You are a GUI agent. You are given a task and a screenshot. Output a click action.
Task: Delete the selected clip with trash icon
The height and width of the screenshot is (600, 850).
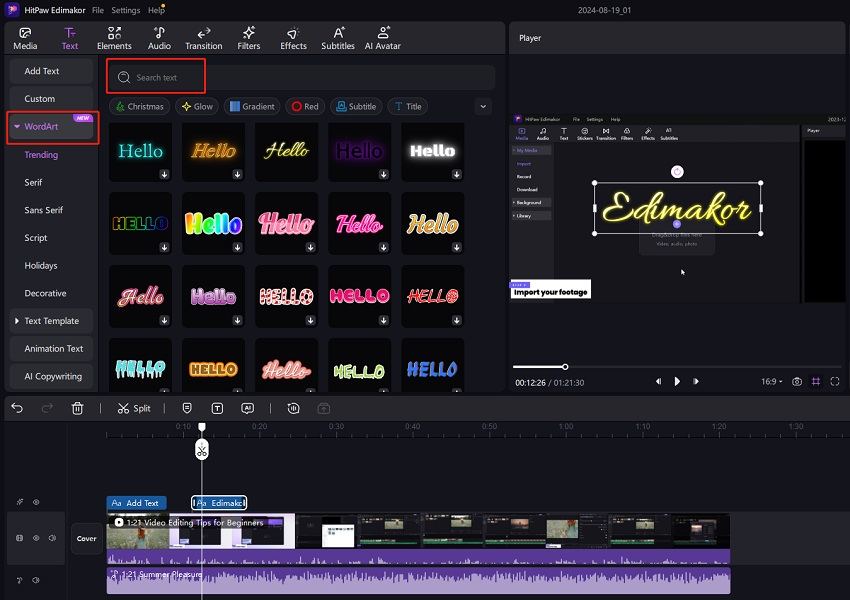pyautogui.click(x=79, y=408)
